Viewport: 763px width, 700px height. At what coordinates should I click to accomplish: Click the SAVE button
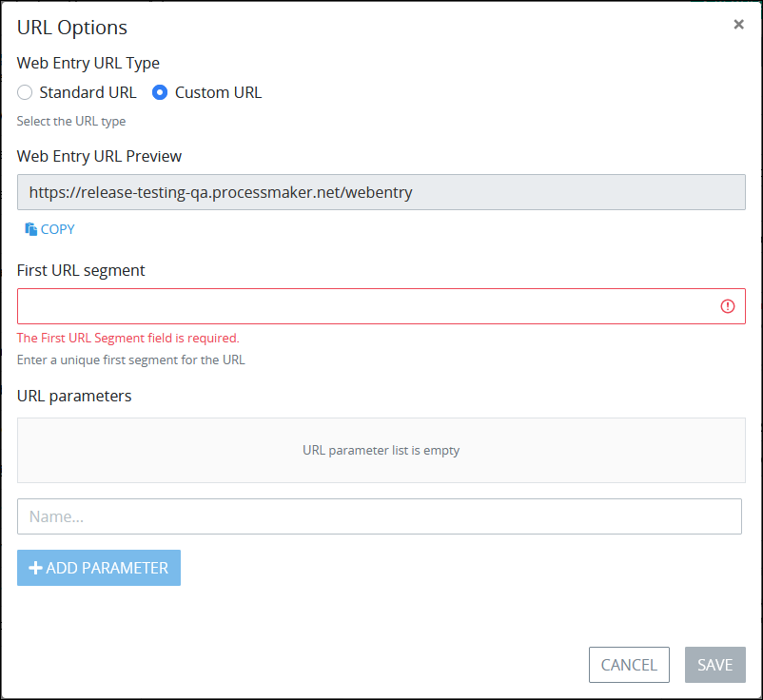coord(714,665)
